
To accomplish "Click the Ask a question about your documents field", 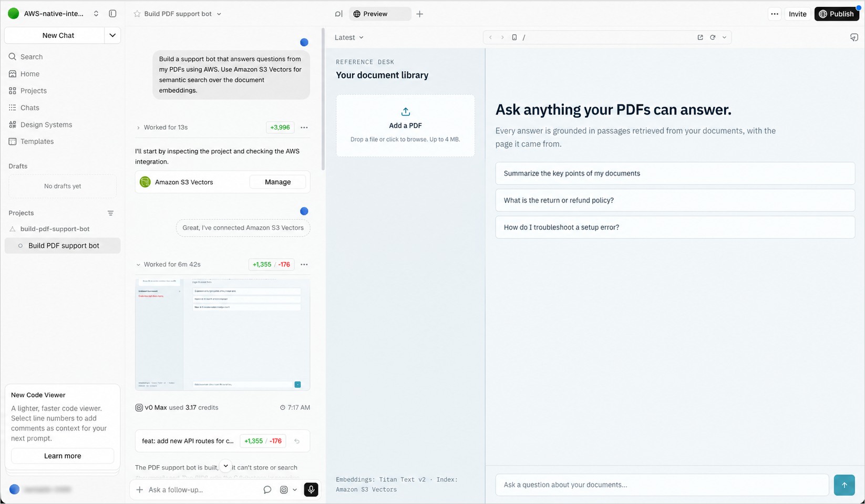I will [x=662, y=485].
